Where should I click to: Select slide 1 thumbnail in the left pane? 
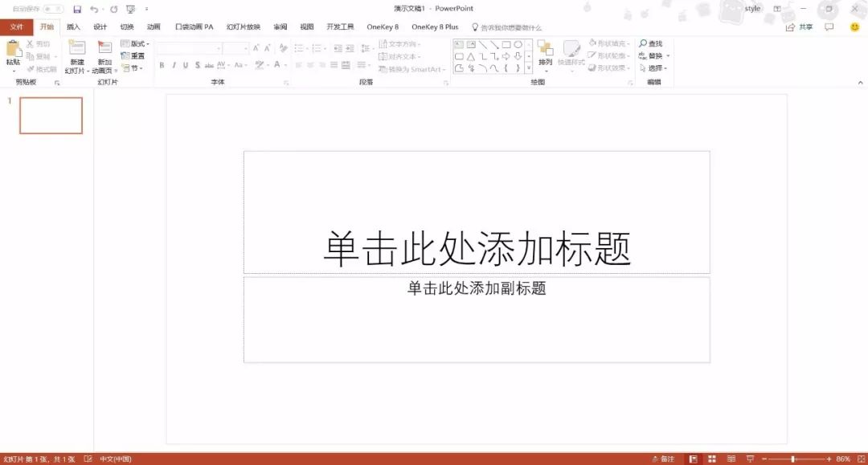pos(51,115)
